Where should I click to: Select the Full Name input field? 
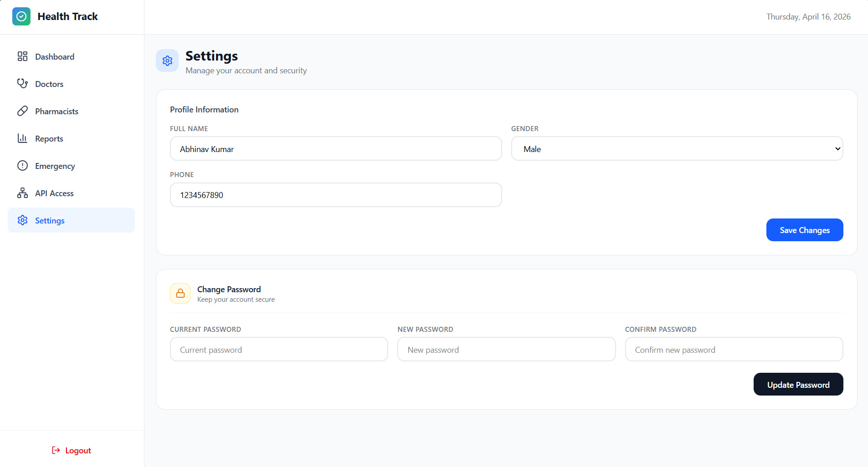click(335, 148)
